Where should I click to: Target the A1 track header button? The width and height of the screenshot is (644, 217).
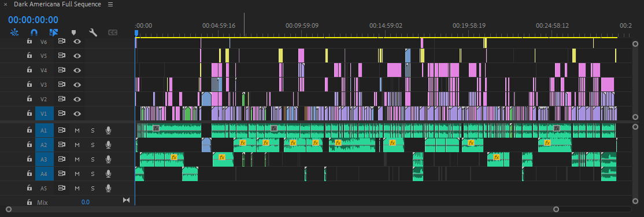click(45, 130)
